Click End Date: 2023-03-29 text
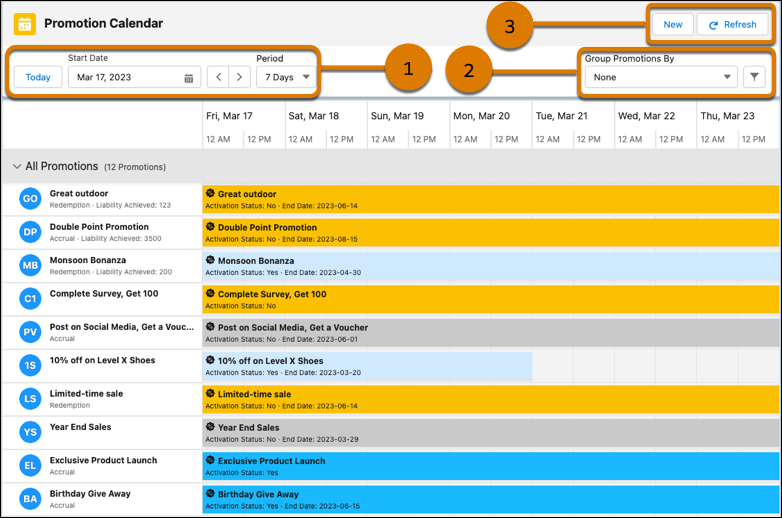The height and width of the screenshot is (518, 782). pos(320,440)
